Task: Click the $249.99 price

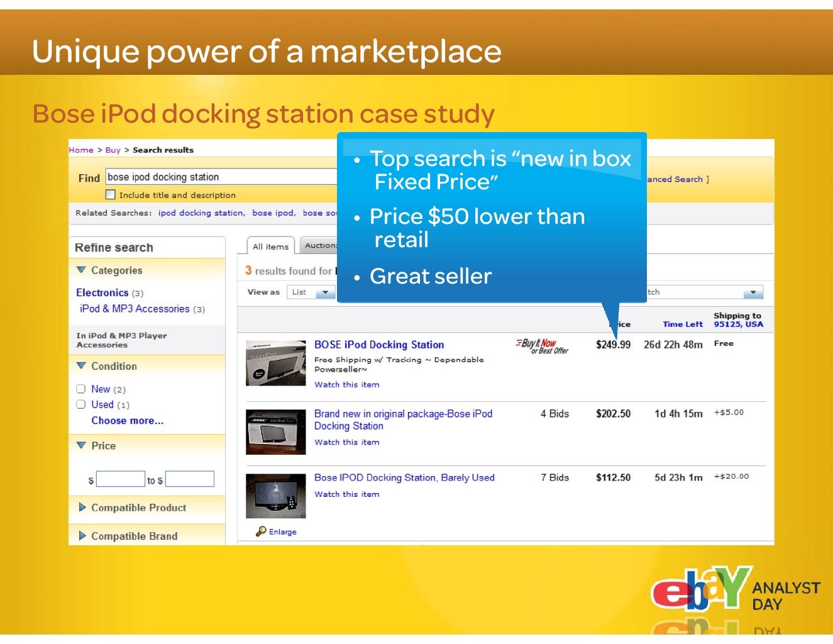Action: click(x=613, y=344)
